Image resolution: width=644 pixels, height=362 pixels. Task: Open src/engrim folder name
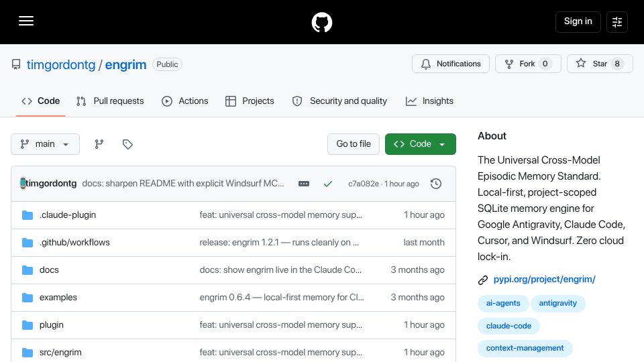point(60,353)
